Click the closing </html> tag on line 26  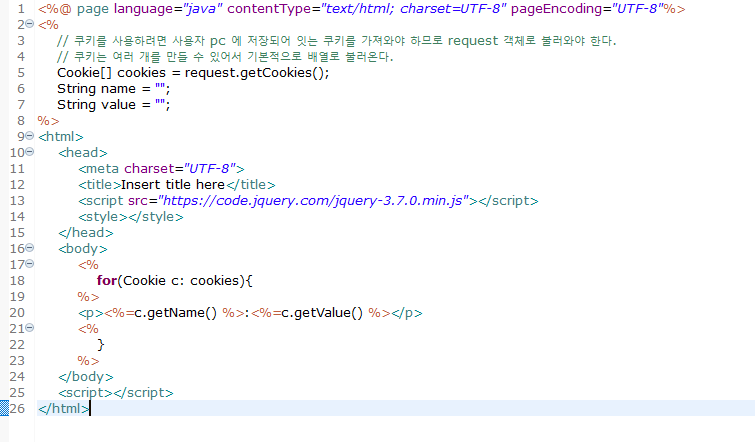tap(64, 409)
